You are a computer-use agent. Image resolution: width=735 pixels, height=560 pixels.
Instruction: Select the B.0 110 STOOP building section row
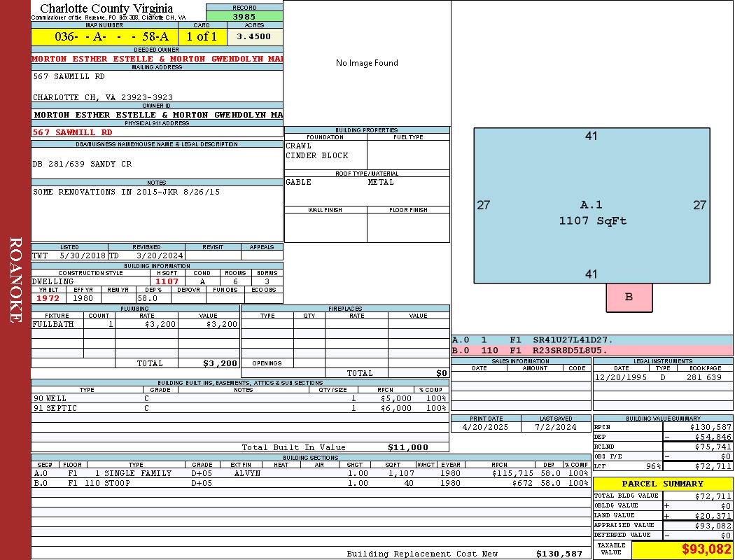310,483
